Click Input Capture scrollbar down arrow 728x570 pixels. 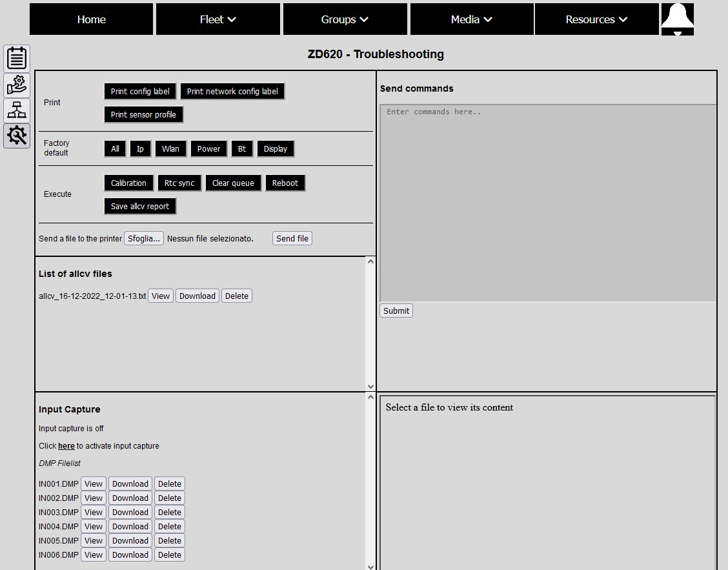[x=370, y=566]
